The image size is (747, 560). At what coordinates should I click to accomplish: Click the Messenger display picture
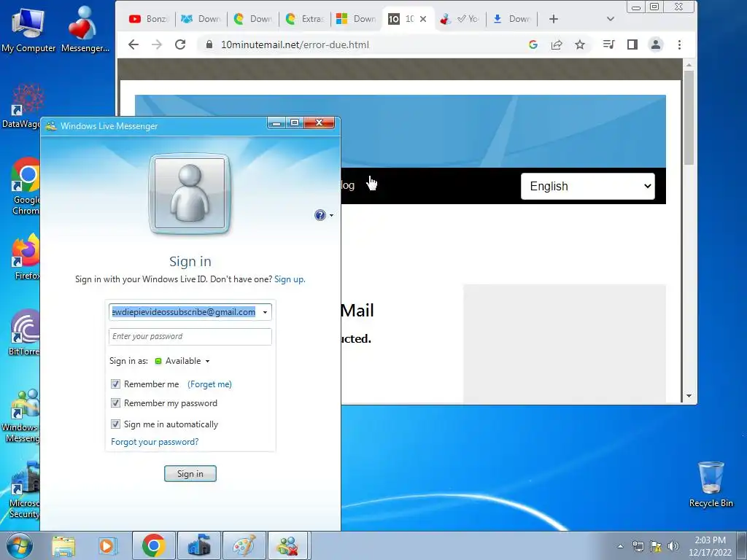pyautogui.click(x=190, y=193)
